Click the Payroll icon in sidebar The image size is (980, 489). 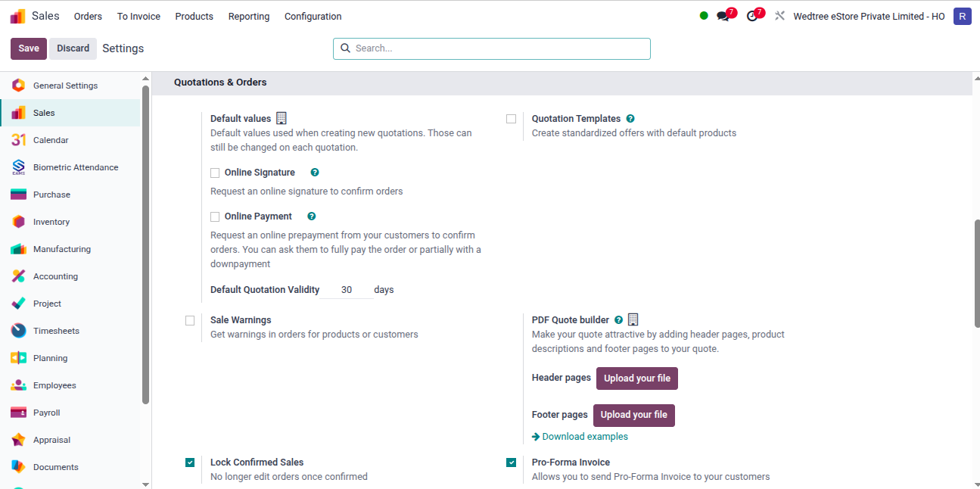tap(19, 413)
